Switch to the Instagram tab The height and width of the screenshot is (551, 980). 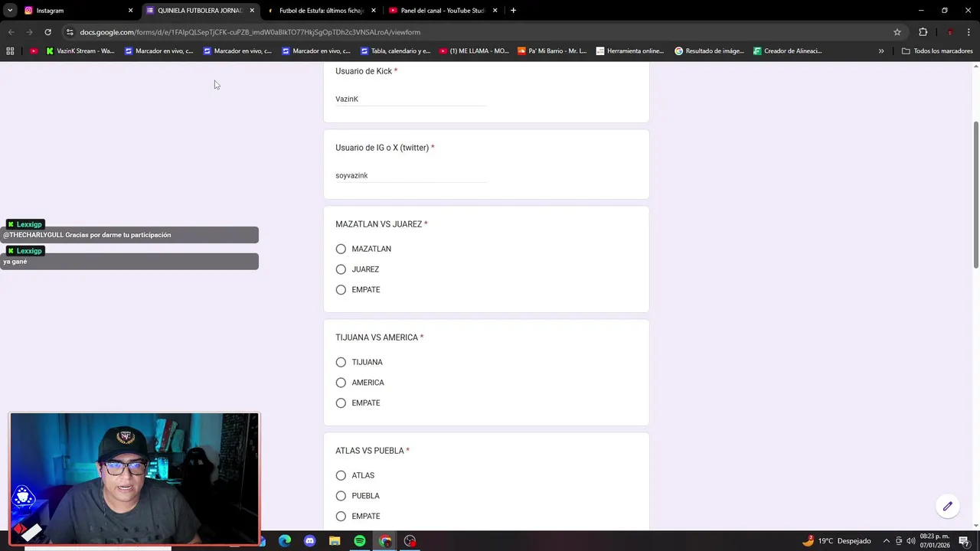point(77,11)
